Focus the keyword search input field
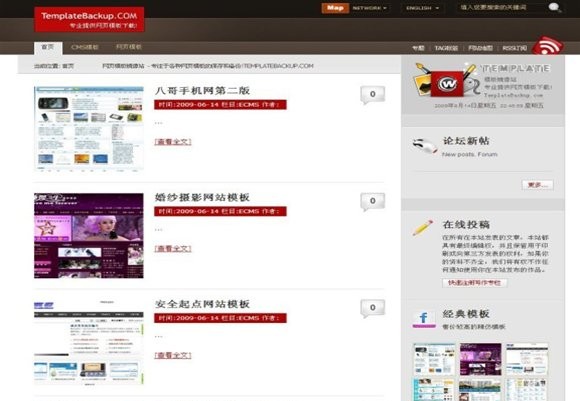Screen dimensions: 580x401 pyautogui.click(x=501, y=7)
